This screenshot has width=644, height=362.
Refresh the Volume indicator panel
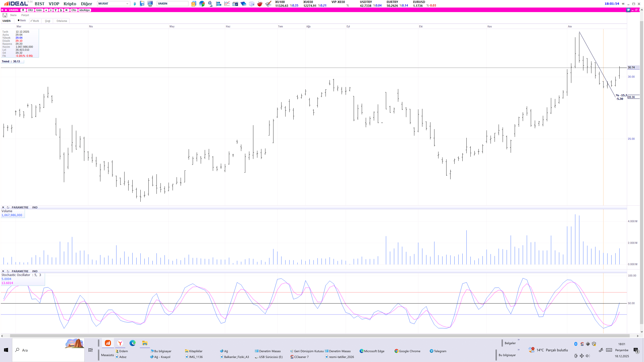(x=8, y=207)
